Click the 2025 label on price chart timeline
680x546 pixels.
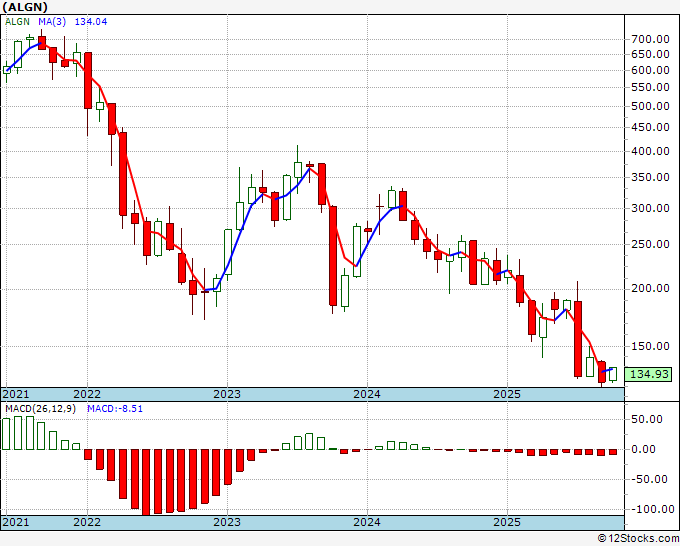507,394
